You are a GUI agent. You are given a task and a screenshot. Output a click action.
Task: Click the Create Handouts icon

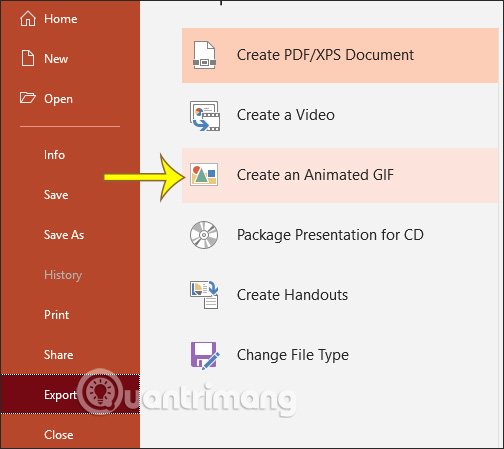(x=204, y=295)
